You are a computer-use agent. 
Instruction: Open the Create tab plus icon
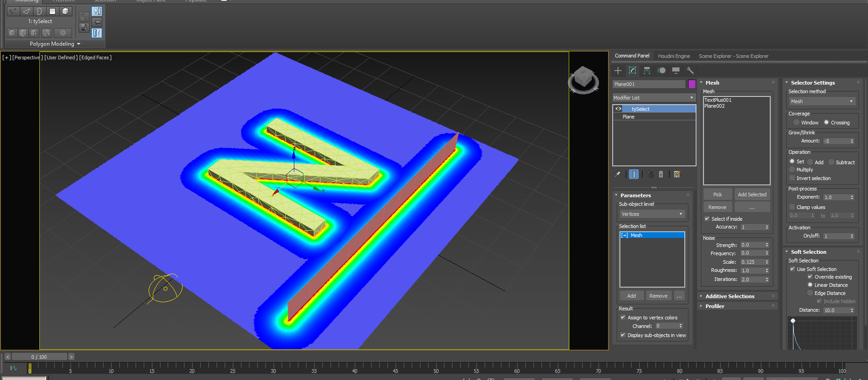(618, 71)
